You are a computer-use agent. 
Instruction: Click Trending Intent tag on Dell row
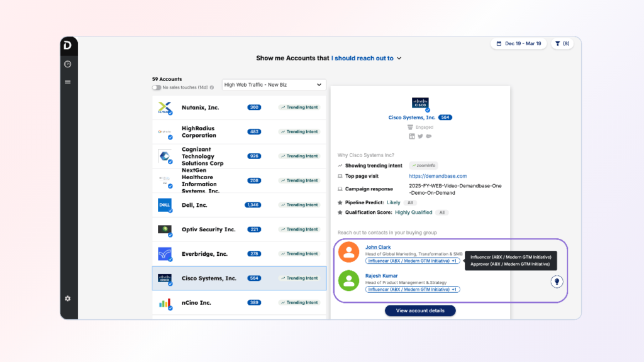pyautogui.click(x=299, y=205)
